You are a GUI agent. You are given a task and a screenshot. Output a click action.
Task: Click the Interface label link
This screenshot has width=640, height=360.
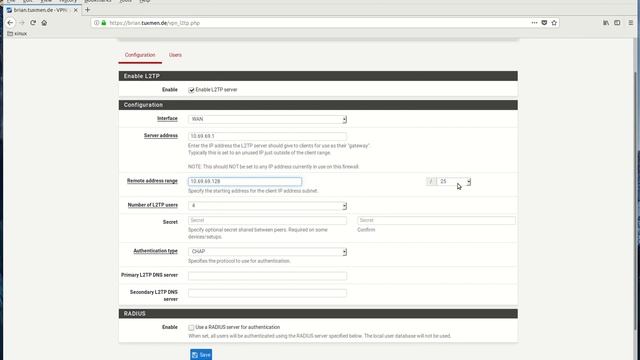167,118
